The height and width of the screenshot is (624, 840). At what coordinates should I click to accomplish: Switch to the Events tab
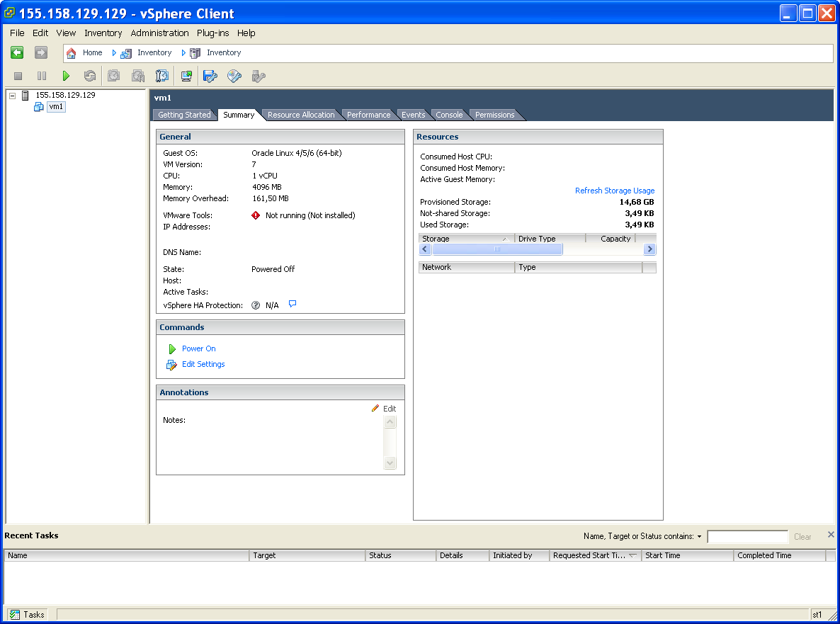click(x=413, y=115)
